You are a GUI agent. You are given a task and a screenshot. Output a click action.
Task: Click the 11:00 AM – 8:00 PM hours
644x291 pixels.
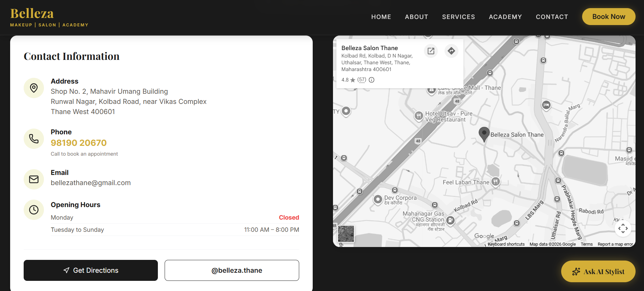272,230
